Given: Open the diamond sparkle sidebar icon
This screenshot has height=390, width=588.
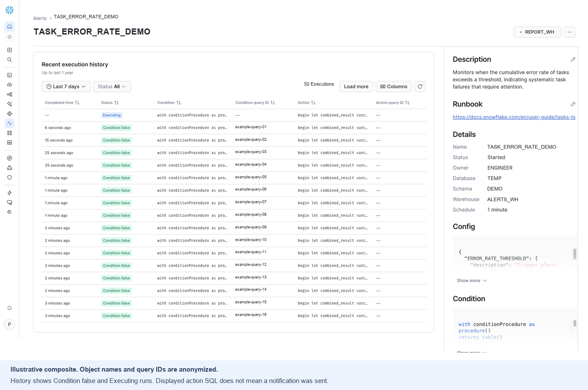Looking at the screenshot, I should pos(10,37).
